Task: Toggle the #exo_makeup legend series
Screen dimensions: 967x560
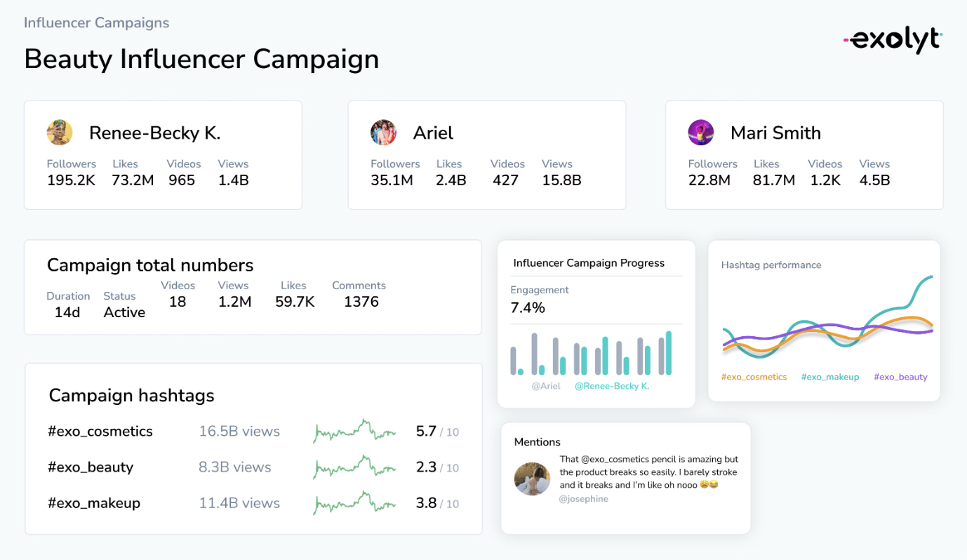Action: (829, 377)
